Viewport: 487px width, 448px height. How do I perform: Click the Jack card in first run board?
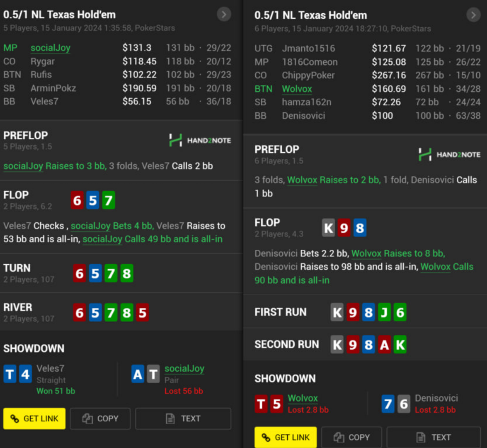tap(384, 312)
